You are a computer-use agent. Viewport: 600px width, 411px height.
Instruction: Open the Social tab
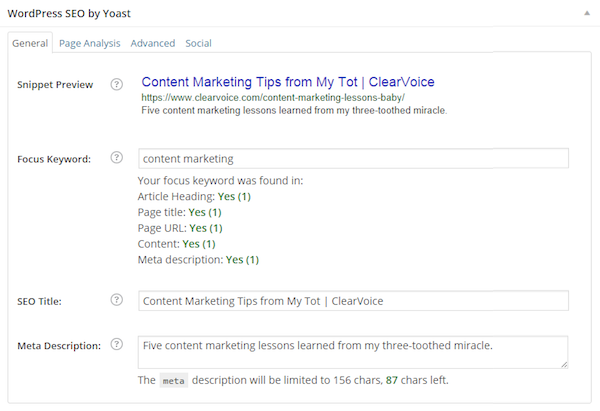click(198, 43)
